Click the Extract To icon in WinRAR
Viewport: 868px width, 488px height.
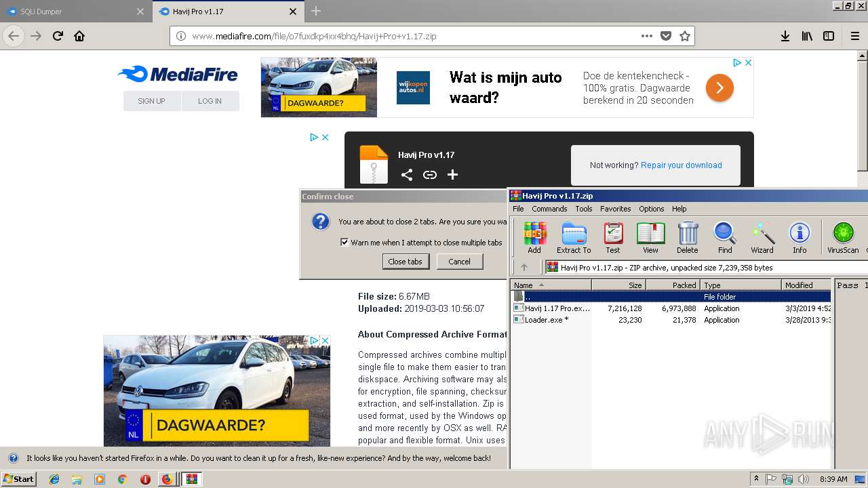point(574,238)
